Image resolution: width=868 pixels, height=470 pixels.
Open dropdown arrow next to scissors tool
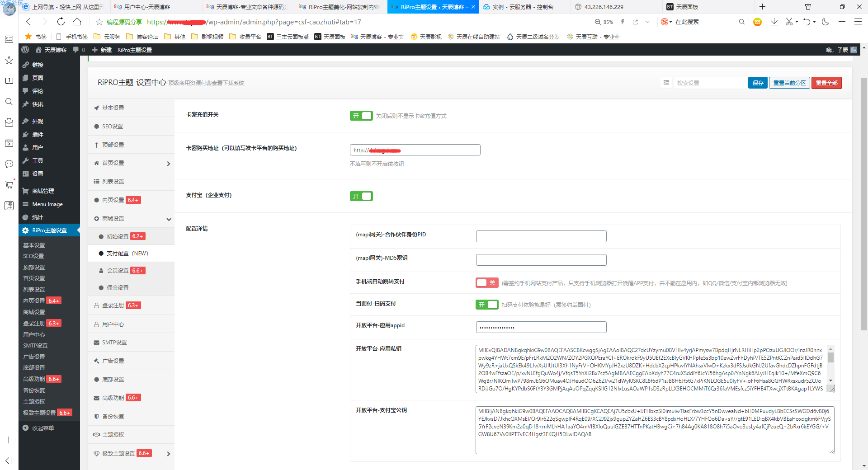(797, 22)
